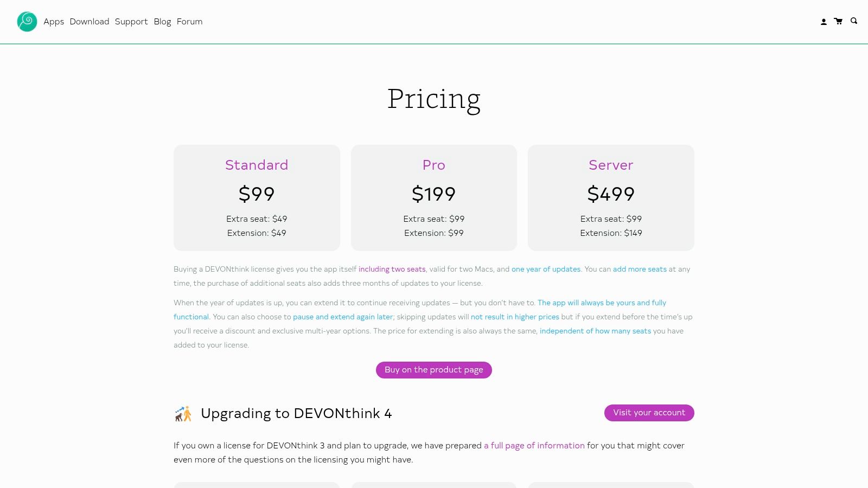Image resolution: width=868 pixels, height=488 pixels.
Task: Follow 'independent of how many seats' link
Action: pyautogui.click(x=595, y=331)
